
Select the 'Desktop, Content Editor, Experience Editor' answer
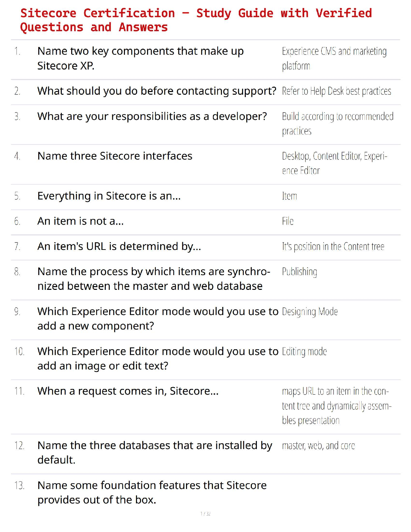coord(334,163)
